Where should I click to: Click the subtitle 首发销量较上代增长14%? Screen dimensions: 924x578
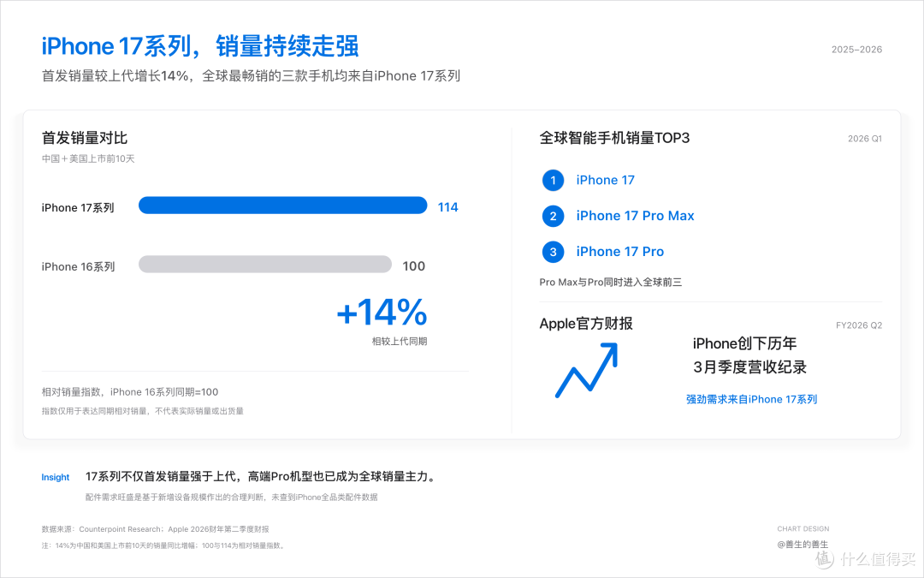coord(251,76)
